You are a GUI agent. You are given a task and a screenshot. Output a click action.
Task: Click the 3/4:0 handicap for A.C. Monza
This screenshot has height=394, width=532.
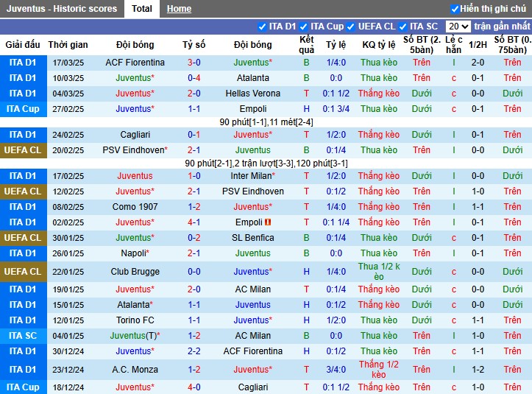point(336,370)
